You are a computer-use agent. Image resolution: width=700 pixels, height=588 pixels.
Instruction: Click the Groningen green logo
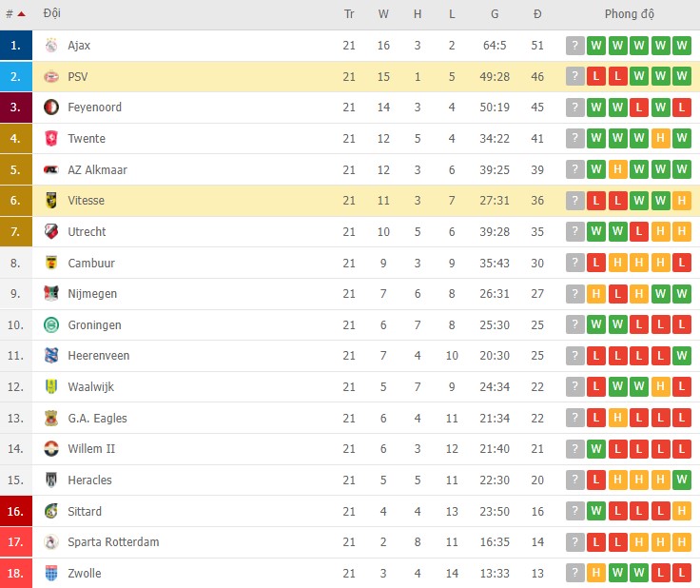51,325
